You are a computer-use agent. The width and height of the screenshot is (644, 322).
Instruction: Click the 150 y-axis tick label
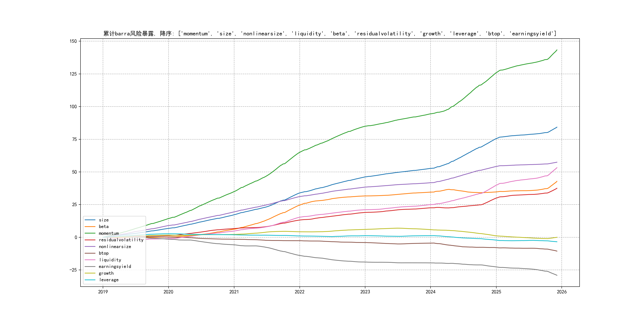73,41
